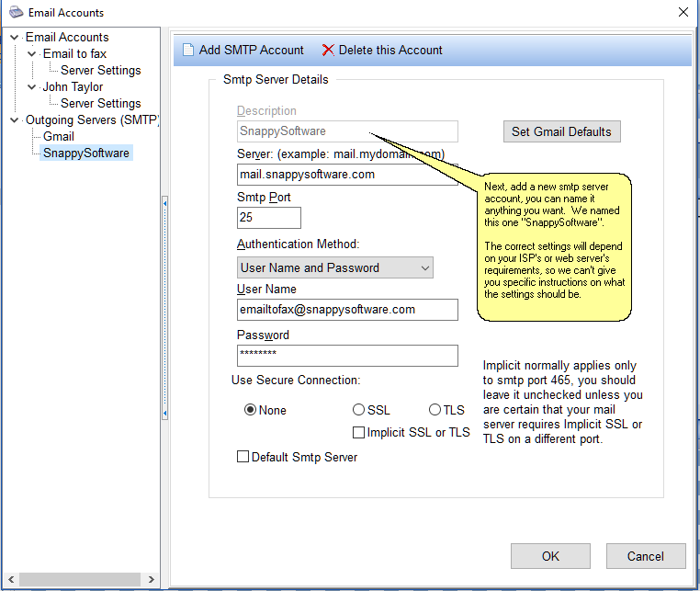Collapse the Email to fax tree node
This screenshot has height=591, width=700.
click(x=32, y=53)
